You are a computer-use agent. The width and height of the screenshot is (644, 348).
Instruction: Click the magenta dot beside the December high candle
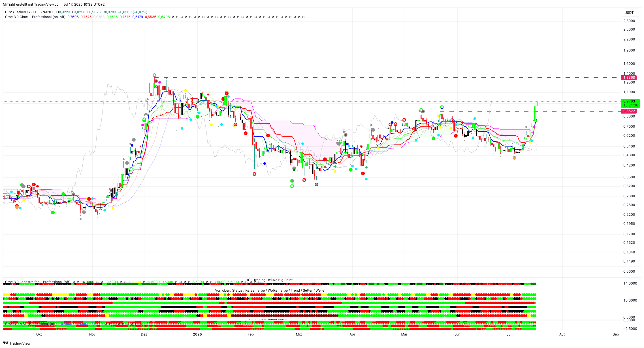[x=160, y=82]
